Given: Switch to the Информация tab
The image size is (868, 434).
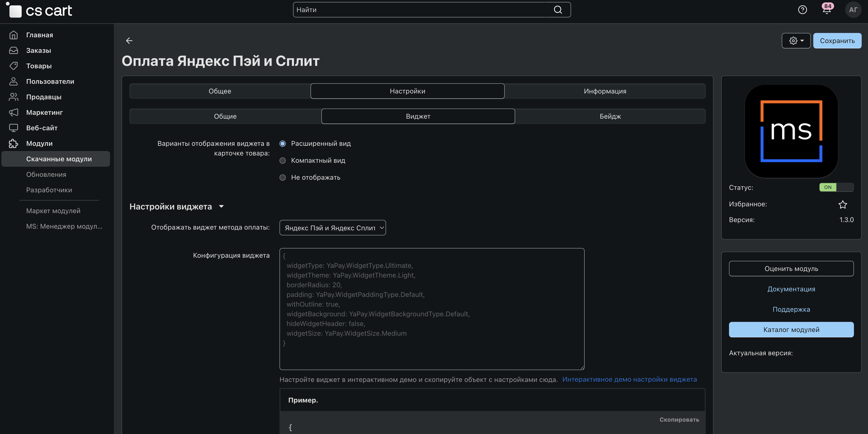Looking at the screenshot, I should click(605, 91).
